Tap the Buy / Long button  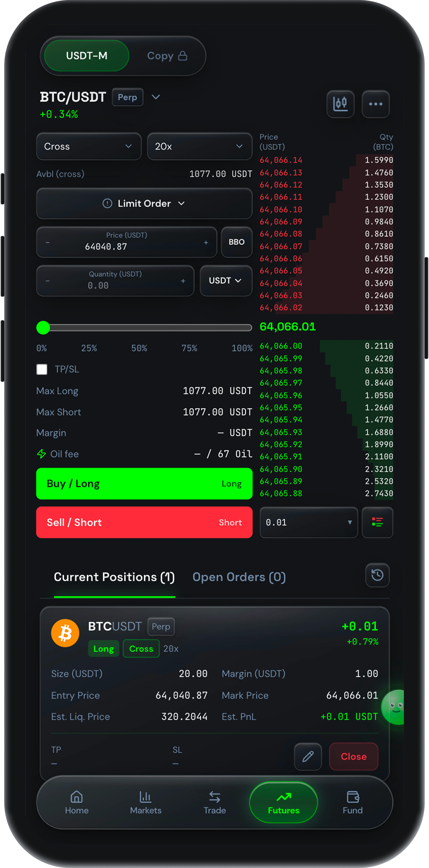144,484
